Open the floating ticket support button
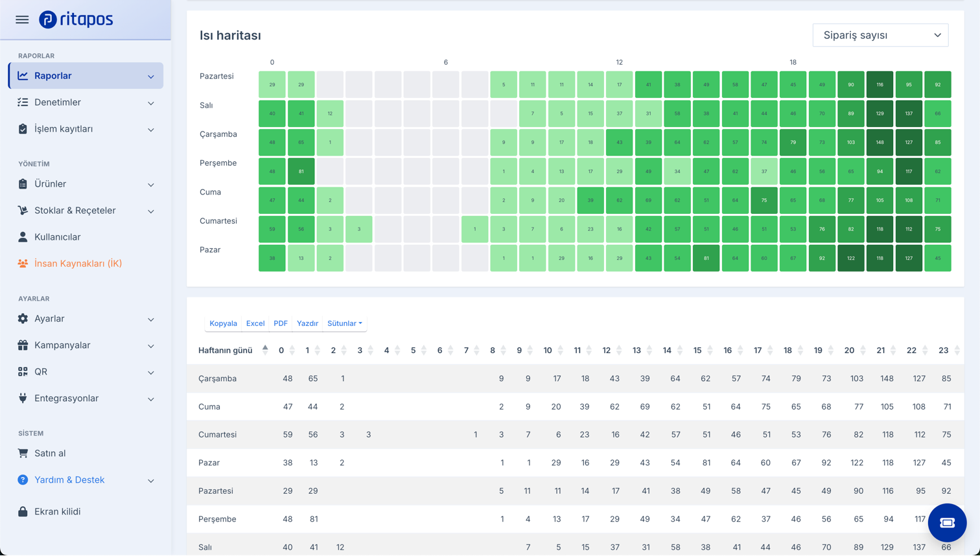 pos(947,522)
